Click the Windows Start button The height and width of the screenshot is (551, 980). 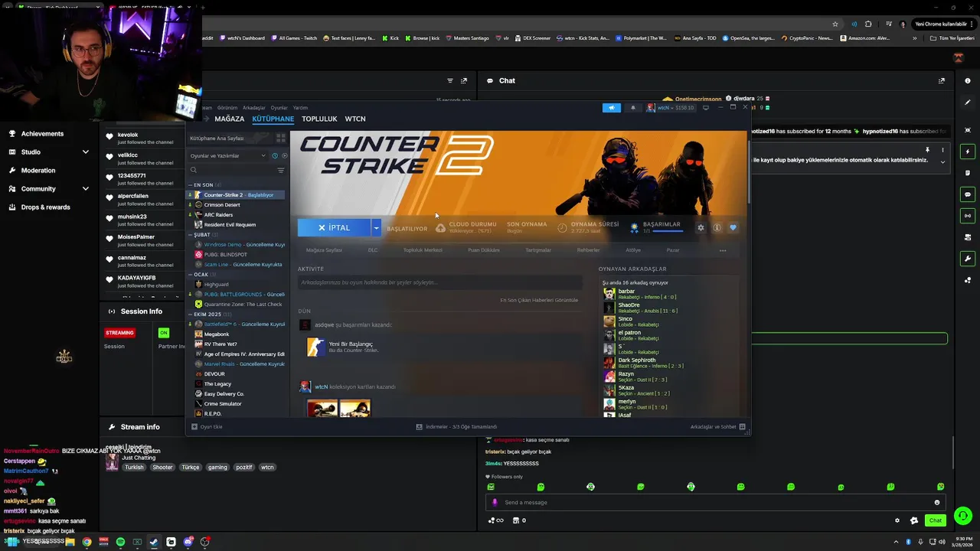(11, 542)
